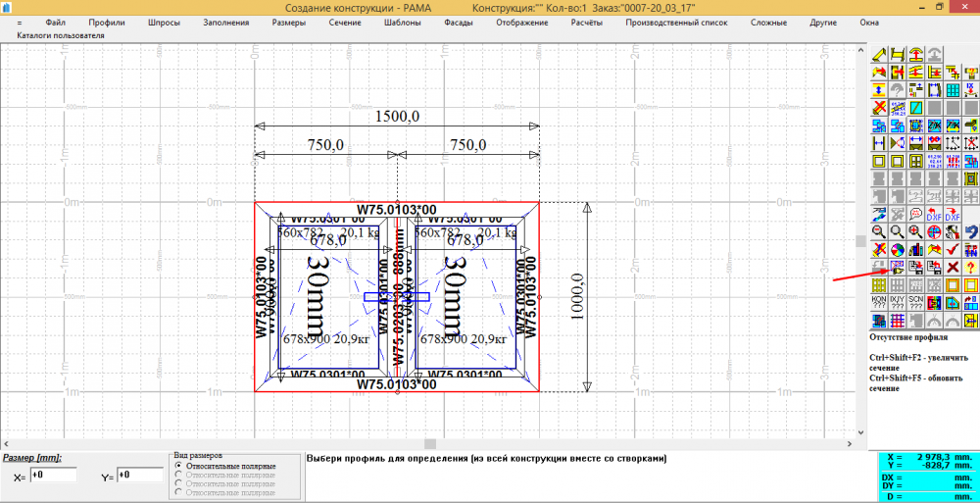This screenshot has width=980, height=503.
Task: Click the red crosshair fit-view icon
Action: [935, 230]
